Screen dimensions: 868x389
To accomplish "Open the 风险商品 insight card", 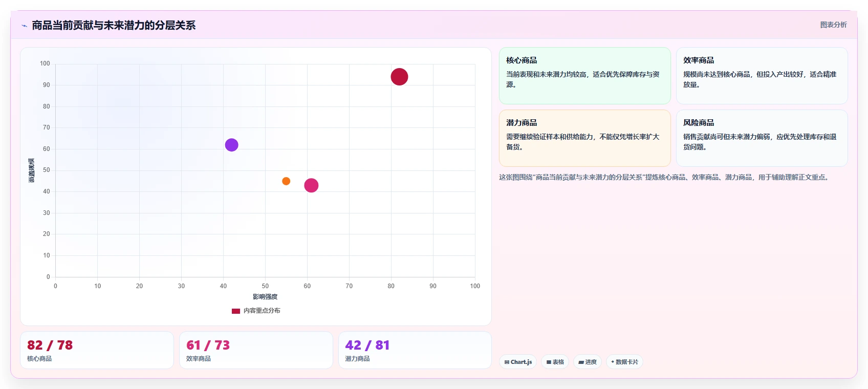I will [762, 138].
